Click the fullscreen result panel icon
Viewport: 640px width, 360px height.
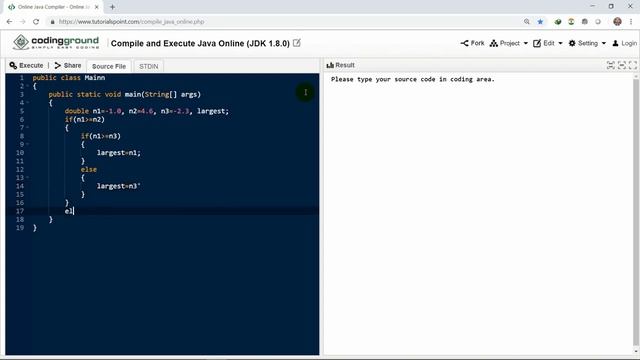point(633,65)
